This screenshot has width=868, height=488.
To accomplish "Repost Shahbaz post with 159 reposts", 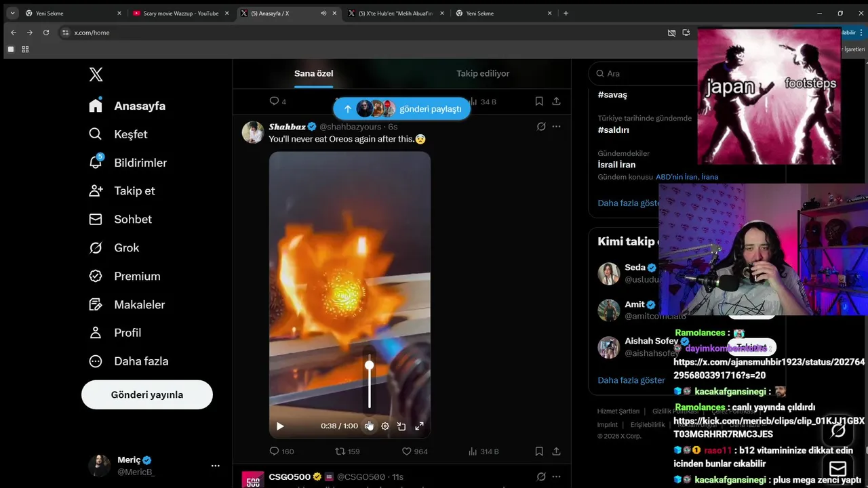I will click(x=347, y=451).
